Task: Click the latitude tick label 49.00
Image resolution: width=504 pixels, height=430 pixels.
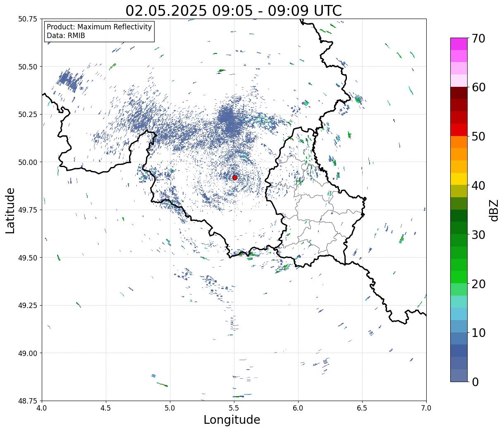Action: [x=28, y=353]
